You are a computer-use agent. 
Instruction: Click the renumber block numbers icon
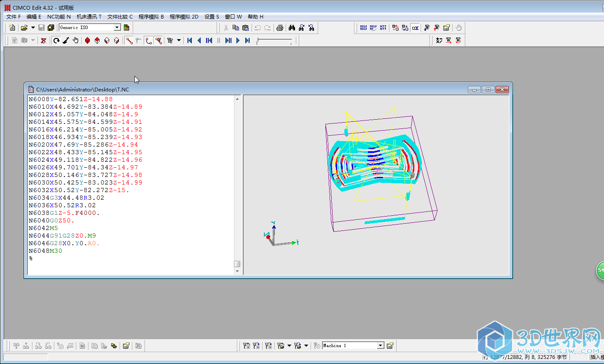pos(363,28)
